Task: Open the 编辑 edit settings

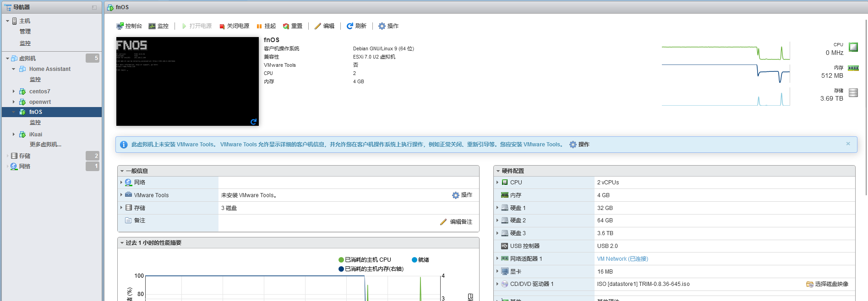Action: pyautogui.click(x=324, y=26)
